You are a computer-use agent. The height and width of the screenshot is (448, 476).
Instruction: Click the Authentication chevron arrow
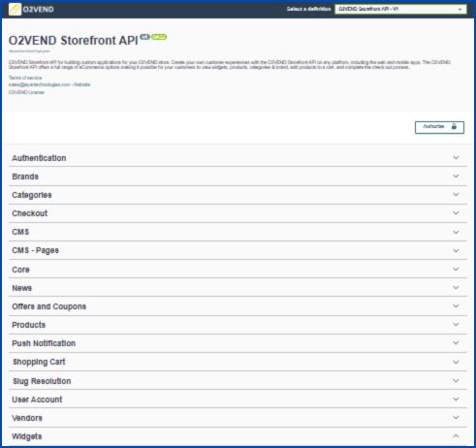point(456,158)
